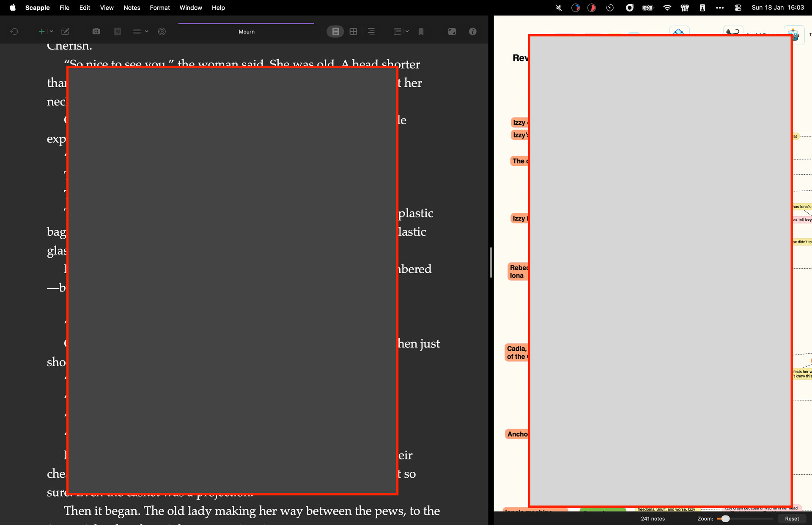Click the green add item plus icon
The width and height of the screenshot is (812, 525).
pyautogui.click(x=41, y=32)
